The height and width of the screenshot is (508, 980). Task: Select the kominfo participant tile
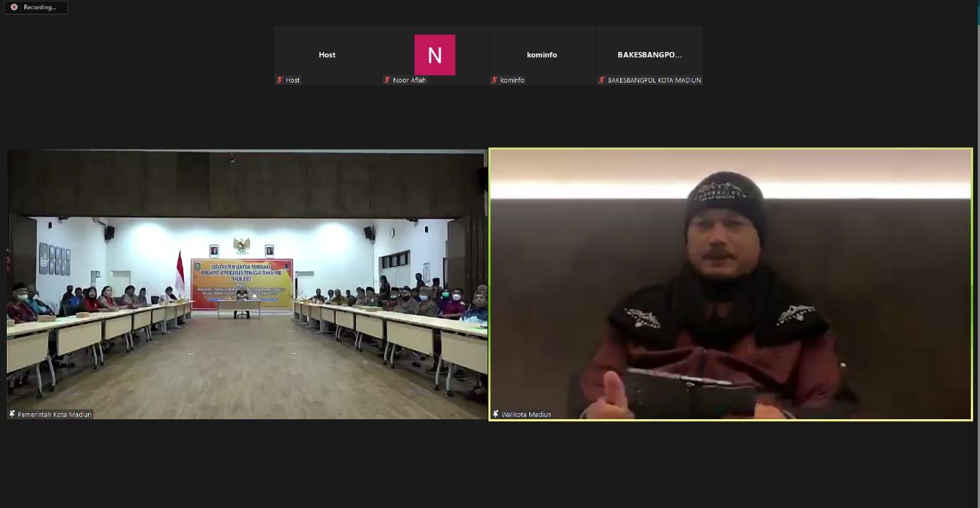pyautogui.click(x=541, y=50)
